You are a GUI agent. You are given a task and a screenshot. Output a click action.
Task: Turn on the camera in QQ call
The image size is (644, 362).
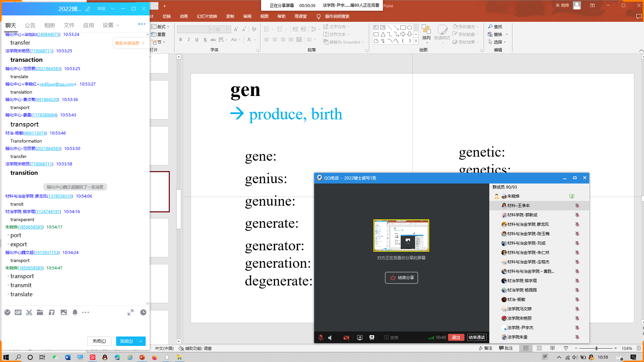[x=346, y=338]
